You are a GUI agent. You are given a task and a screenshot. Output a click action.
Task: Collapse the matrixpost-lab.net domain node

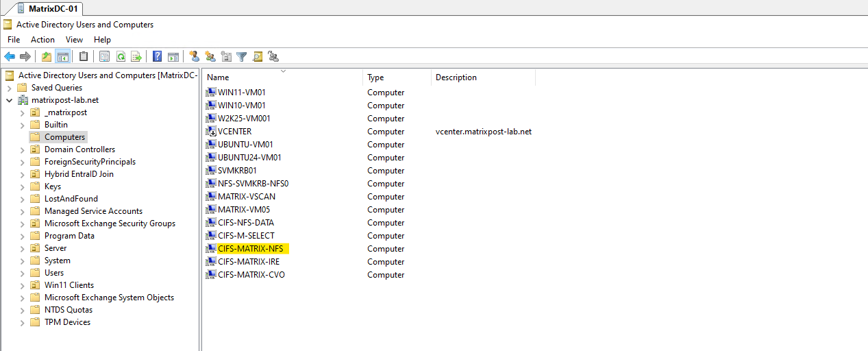click(x=9, y=100)
